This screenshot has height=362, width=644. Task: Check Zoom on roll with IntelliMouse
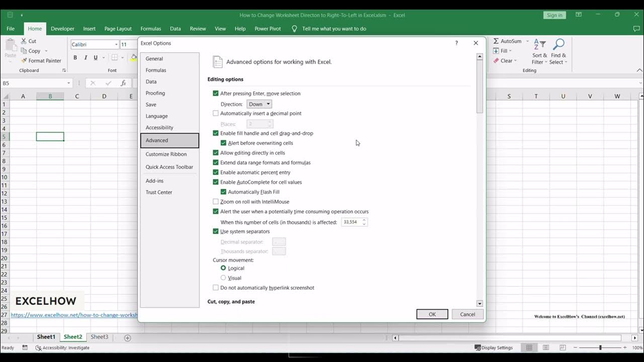point(216,202)
